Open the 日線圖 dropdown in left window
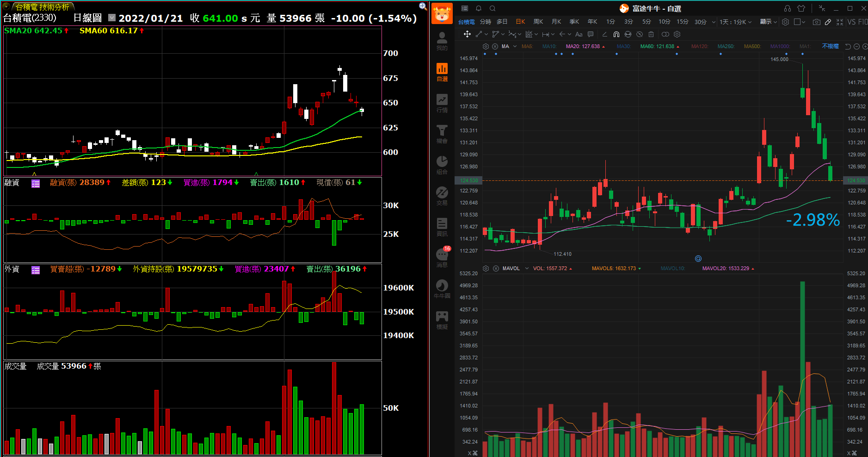The height and width of the screenshot is (457, 868). [112, 18]
